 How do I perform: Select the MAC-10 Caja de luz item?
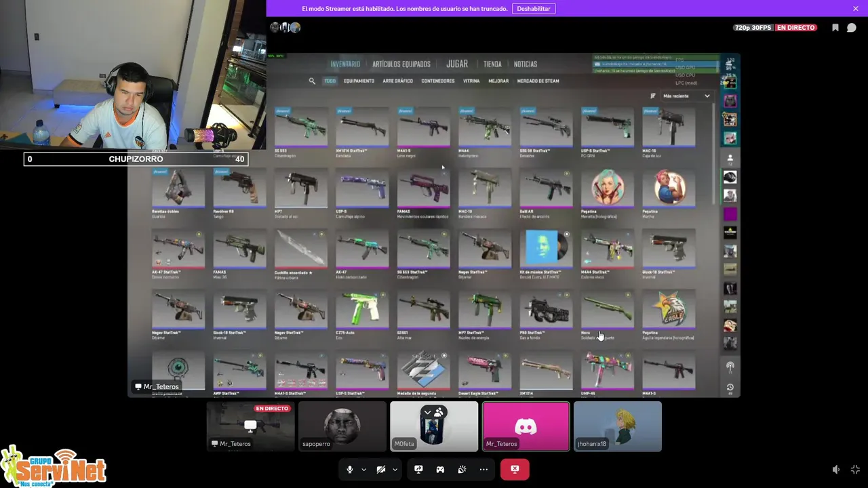[x=669, y=131]
